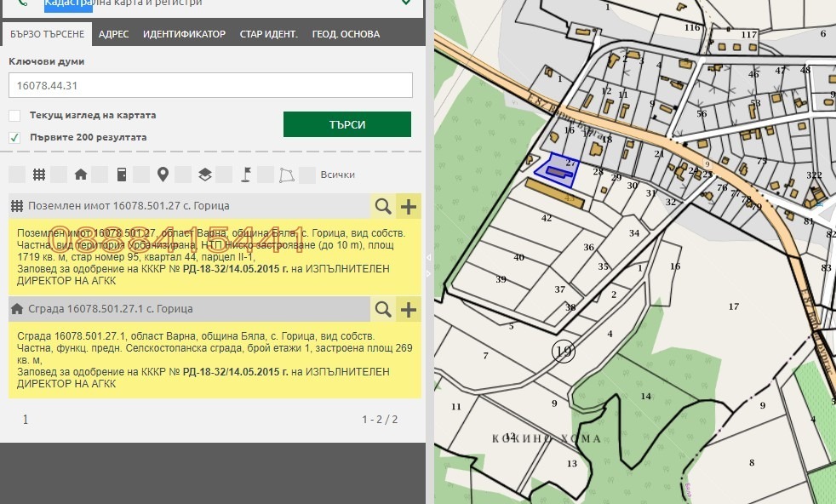This screenshot has width=836, height=504.
Task: Enable 'Текущ изглед на картата' checkbox
Action: 14,116
